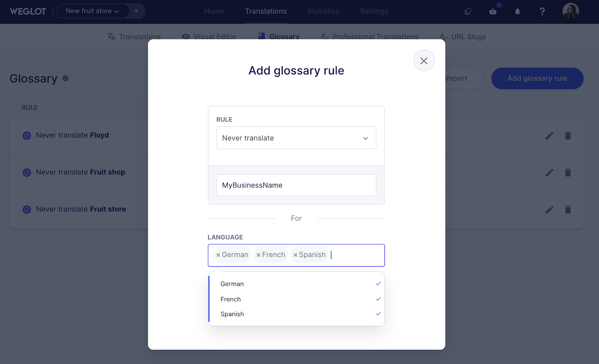Delete the Floyd glossary rule
Image resolution: width=599 pixels, height=364 pixels.
[568, 135]
